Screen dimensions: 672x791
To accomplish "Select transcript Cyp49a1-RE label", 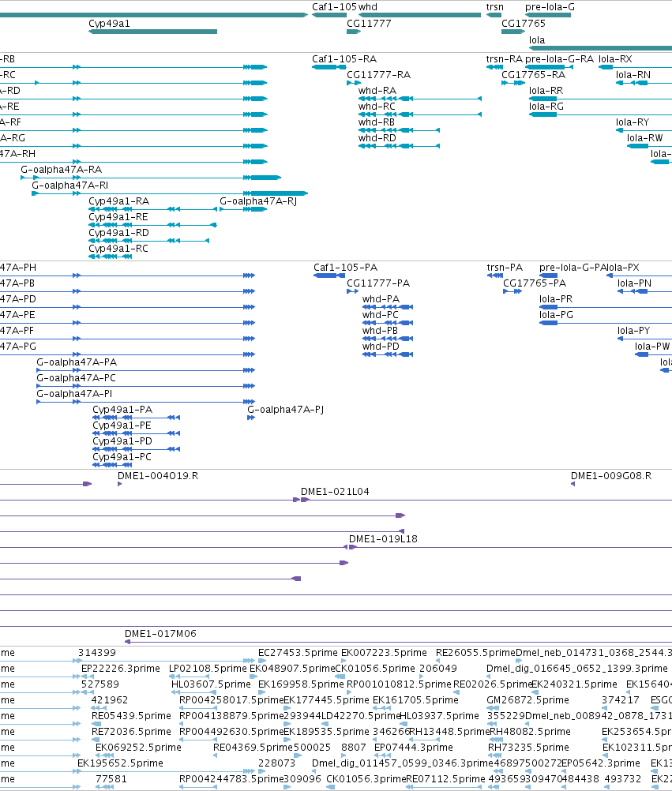I will (118, 217).
